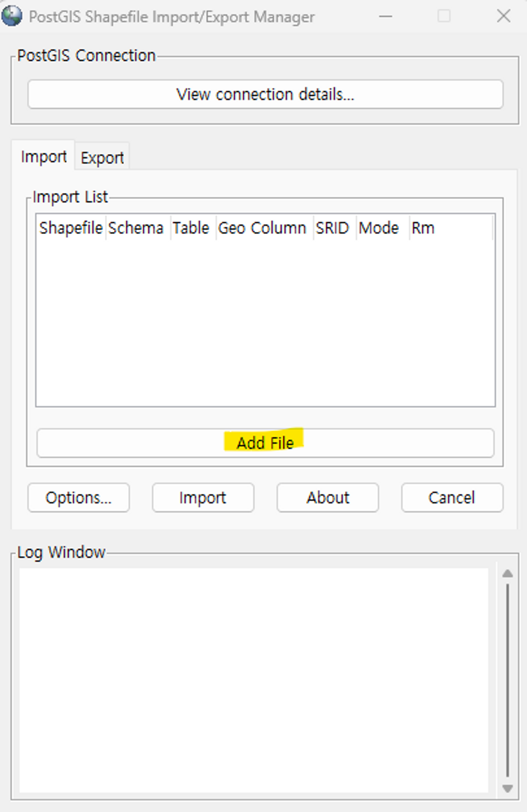The width and height of the screenshot is (527, 812).
Task: Open the About dialog
Action: coord(328,497)
